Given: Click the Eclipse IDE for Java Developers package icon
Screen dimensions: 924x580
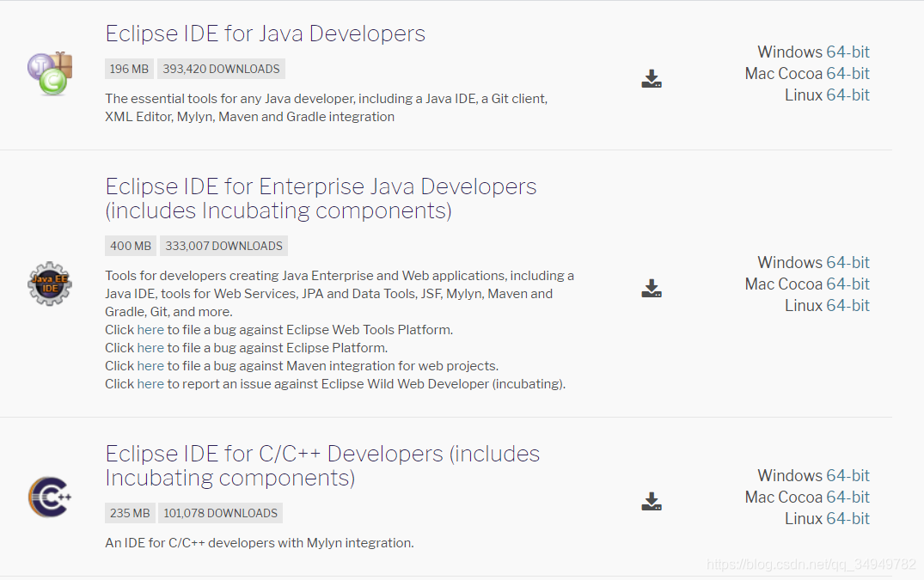Looking at the screenshot, I should pos(49,73).
